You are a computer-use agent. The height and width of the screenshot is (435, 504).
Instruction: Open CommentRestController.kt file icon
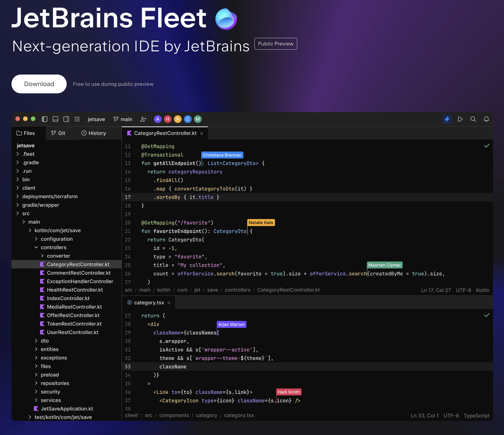(x=42, y=273)
